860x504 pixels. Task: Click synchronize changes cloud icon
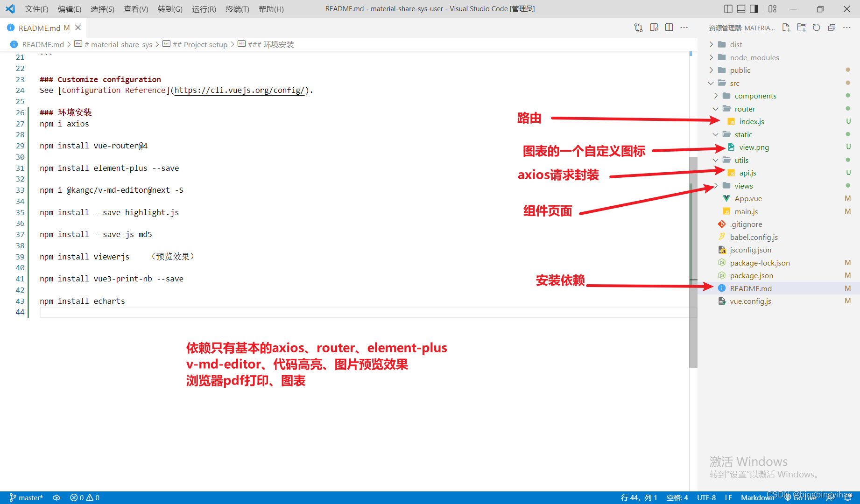tap(56, 497)
